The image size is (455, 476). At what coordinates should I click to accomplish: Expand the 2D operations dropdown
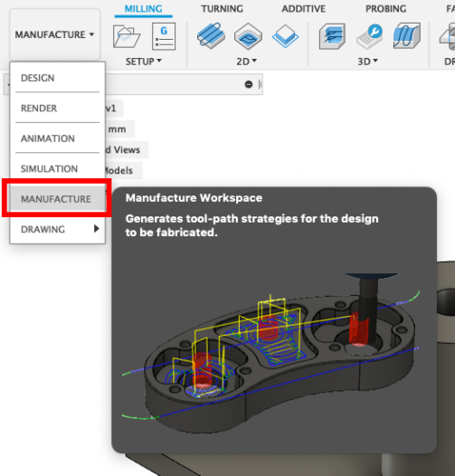(x=246, y=62)
